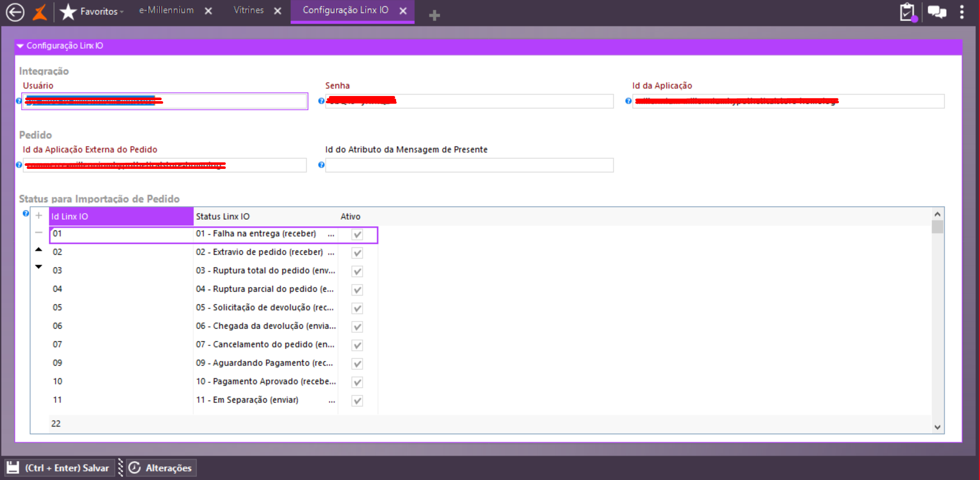Click the status grid scrollbar down arrow
This screenshot has height=480, width=980.
[x=937, y=427]
